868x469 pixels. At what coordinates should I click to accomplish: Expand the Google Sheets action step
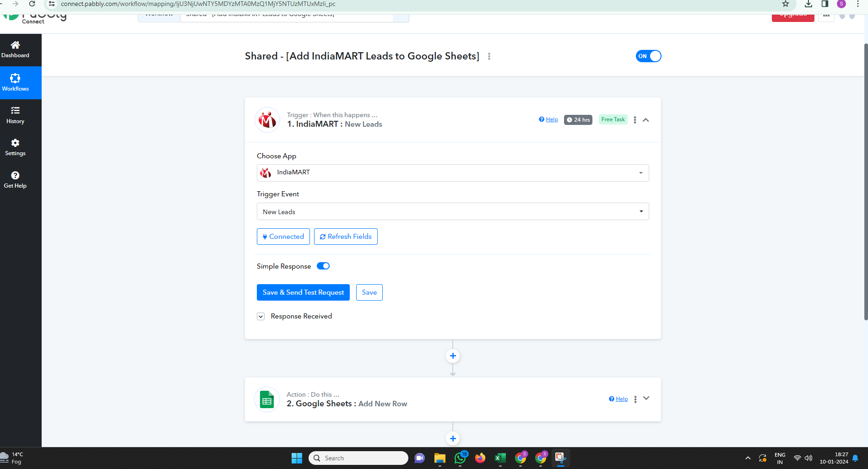(646, 399)
